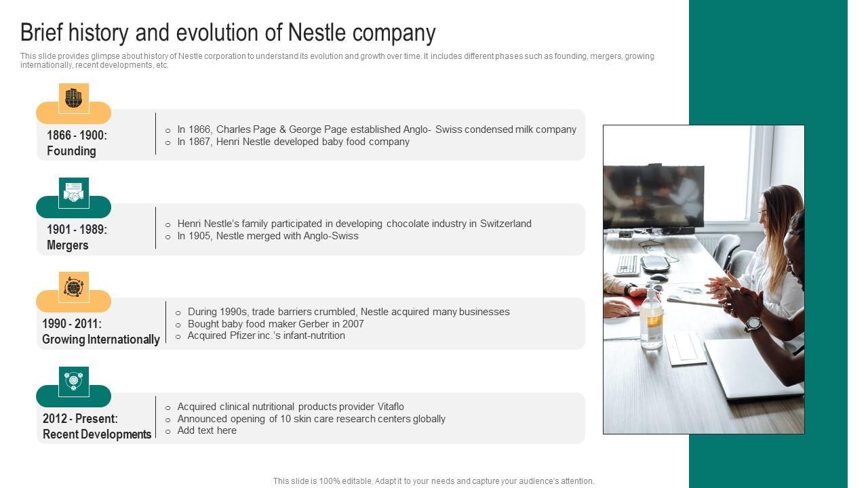Select the slide title about Nestle history

click(228, 33)
